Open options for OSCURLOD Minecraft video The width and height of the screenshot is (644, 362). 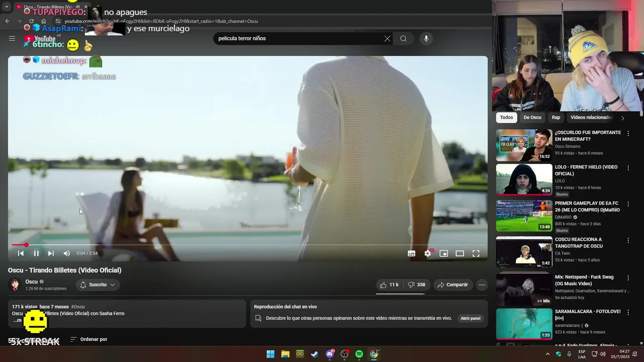click(x=628, y=133)
